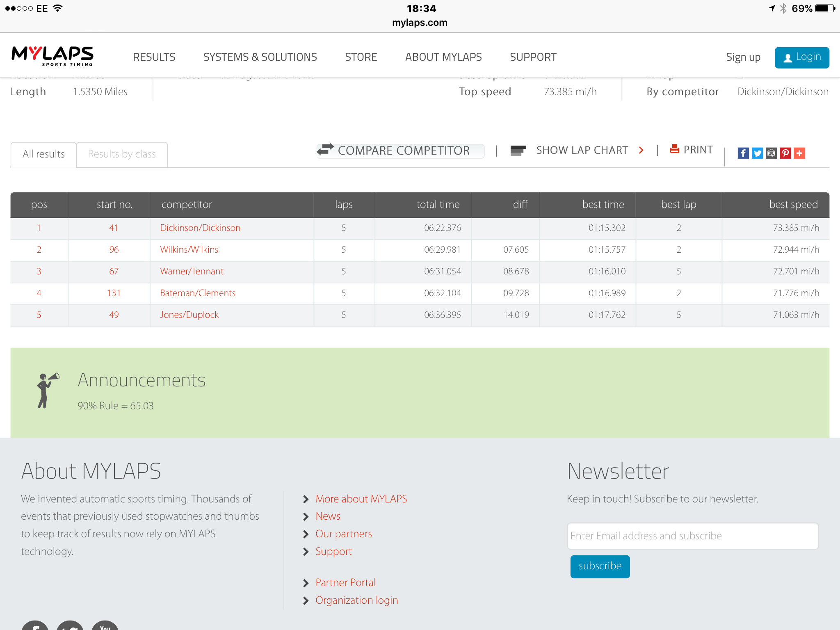Screen dimensions: 840x630
Task: Click the blue Login button
Action: [x=802, y=57]
